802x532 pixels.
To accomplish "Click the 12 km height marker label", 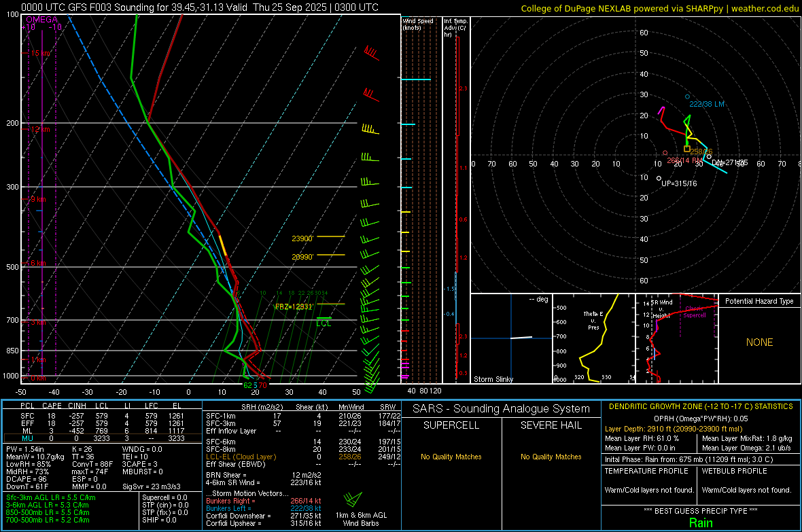I will point(40,129).
